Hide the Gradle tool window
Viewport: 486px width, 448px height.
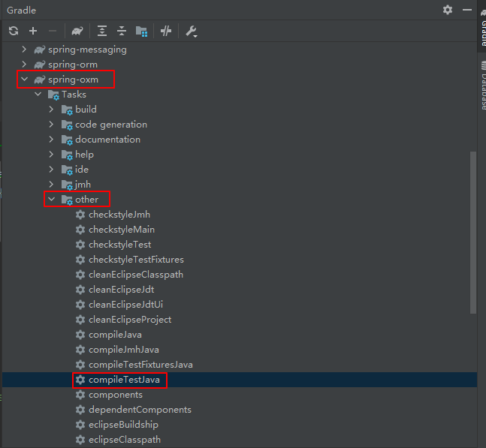(466, 10)
